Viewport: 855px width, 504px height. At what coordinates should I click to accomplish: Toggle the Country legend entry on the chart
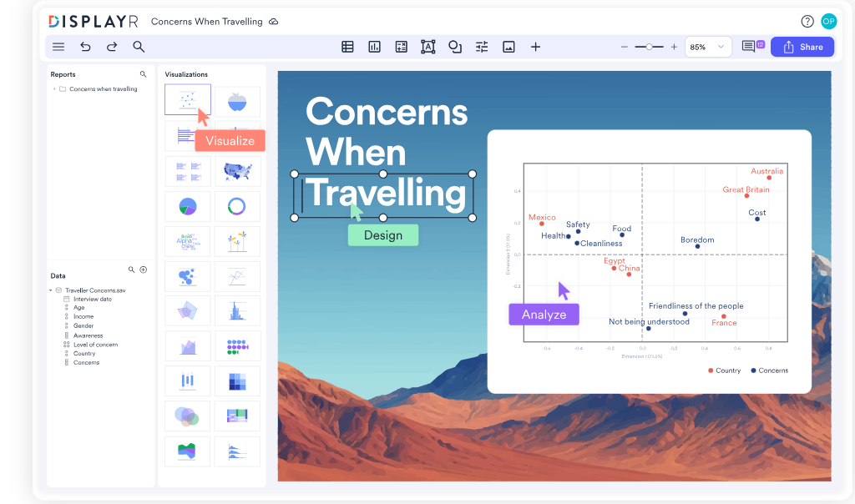(x=723, y=370)
